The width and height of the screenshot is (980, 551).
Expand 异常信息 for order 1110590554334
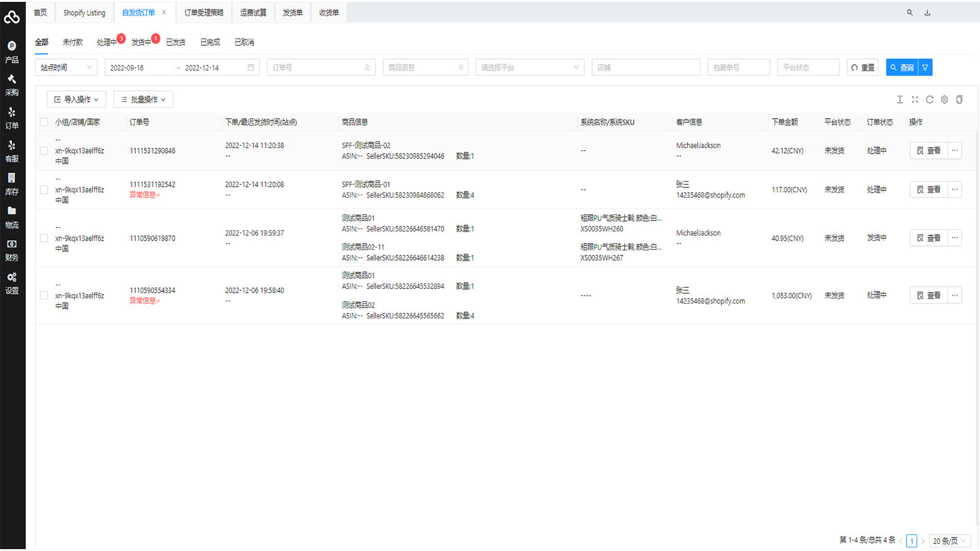[145, 301]
